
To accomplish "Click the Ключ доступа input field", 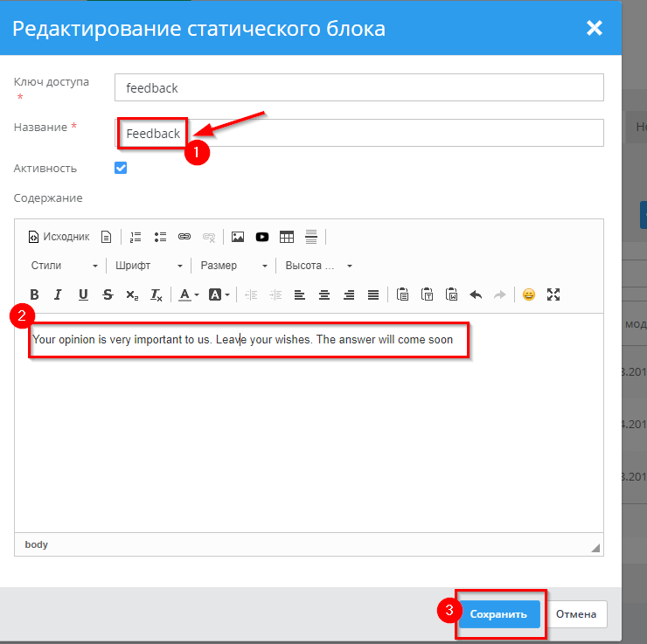I will [x=358, y=87].
